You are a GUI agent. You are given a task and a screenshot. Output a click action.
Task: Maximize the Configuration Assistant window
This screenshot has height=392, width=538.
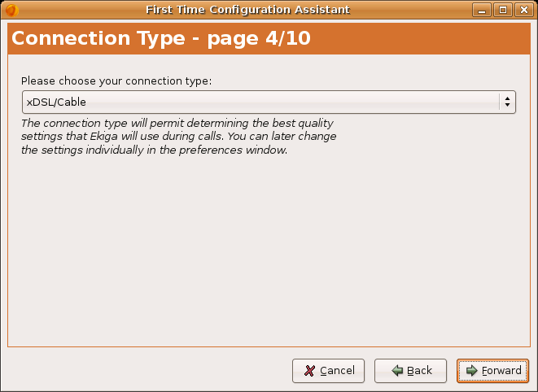(x=504, y=10)
